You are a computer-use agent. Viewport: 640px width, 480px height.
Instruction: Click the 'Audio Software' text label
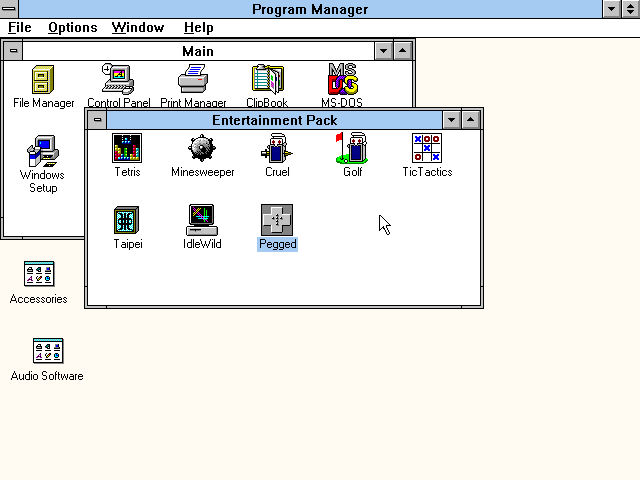click(47, 376)
